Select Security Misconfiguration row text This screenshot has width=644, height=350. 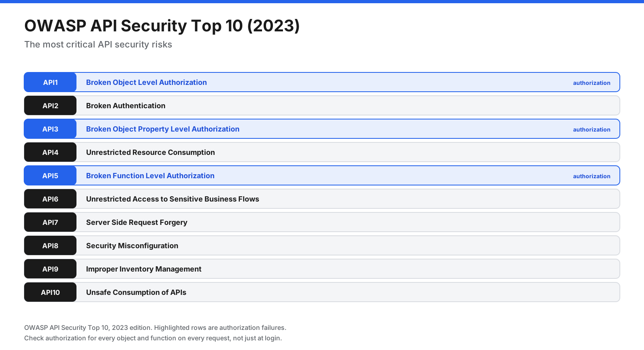click(x=132, y=246)
